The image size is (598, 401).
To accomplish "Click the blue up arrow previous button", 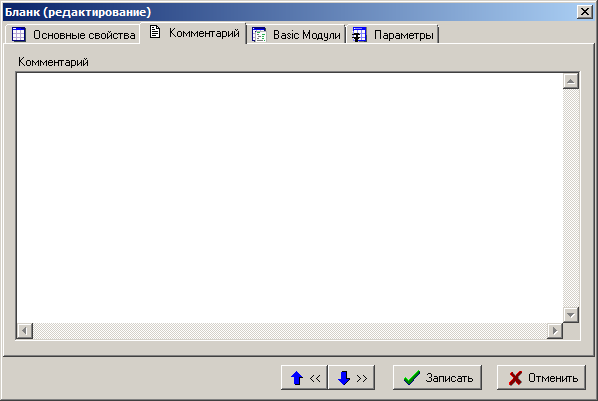I will [304, 378].
